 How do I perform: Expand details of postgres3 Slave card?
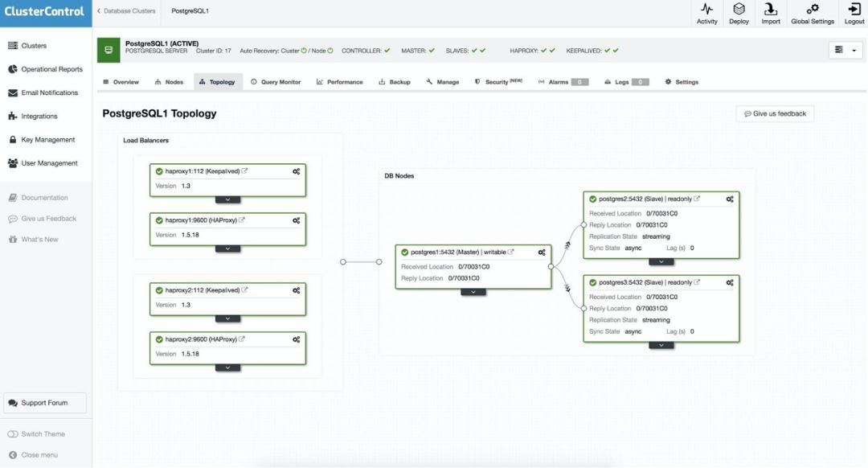[661, 345]
